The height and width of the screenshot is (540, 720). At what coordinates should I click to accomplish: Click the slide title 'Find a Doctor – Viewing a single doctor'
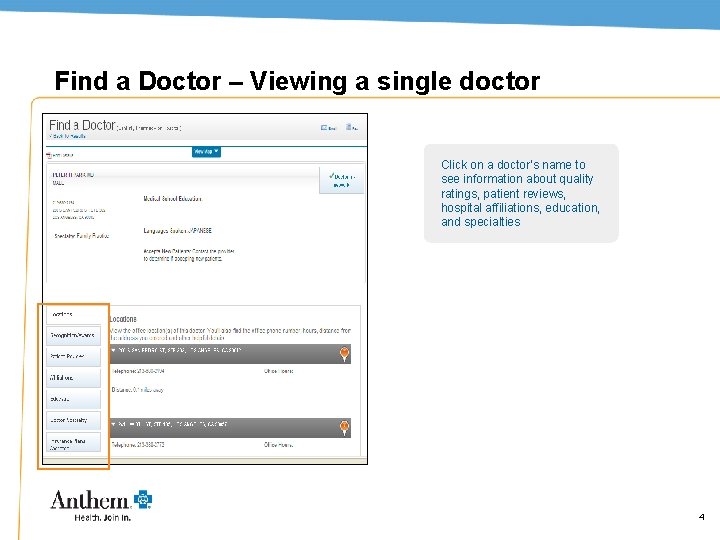pyautogui.click(x=297, y=81)
